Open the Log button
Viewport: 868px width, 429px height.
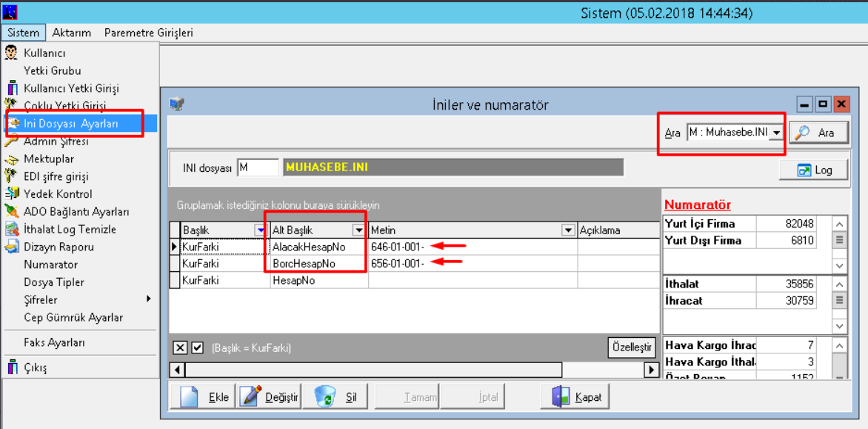pos(813,170)
